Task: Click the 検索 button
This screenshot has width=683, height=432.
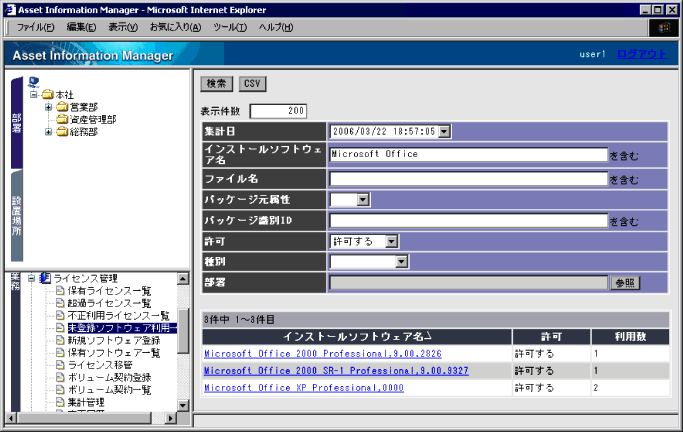Action: pyautogui.click(x=216, y=84)
